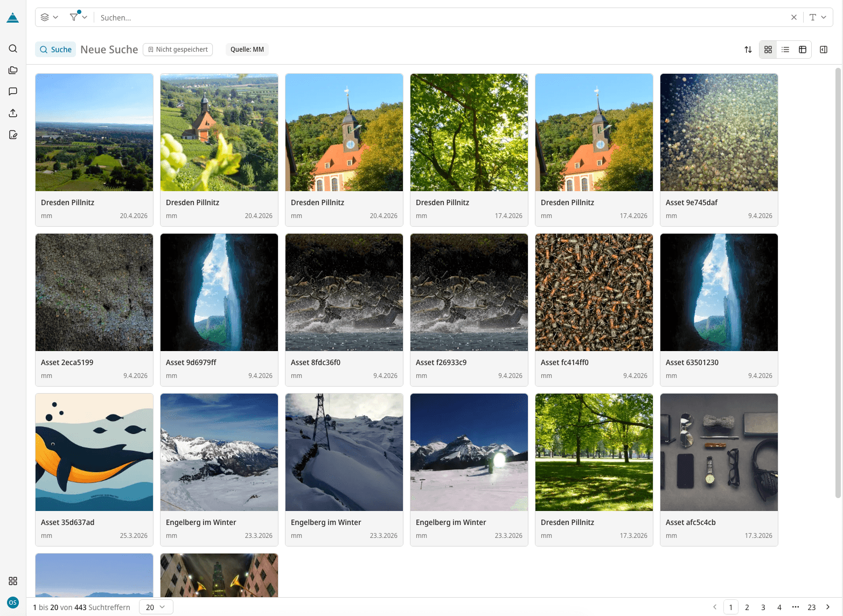843x616 pixels.
Task: Toggle the side panel icon
Action: 824,50
